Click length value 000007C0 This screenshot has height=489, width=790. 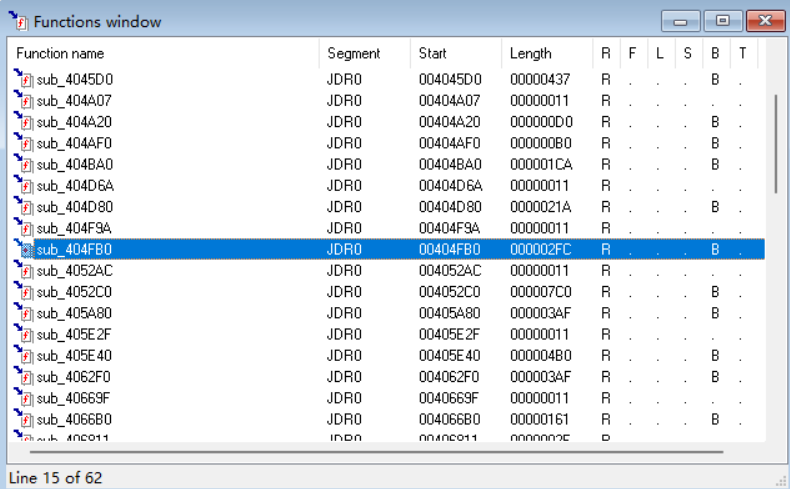541,292
